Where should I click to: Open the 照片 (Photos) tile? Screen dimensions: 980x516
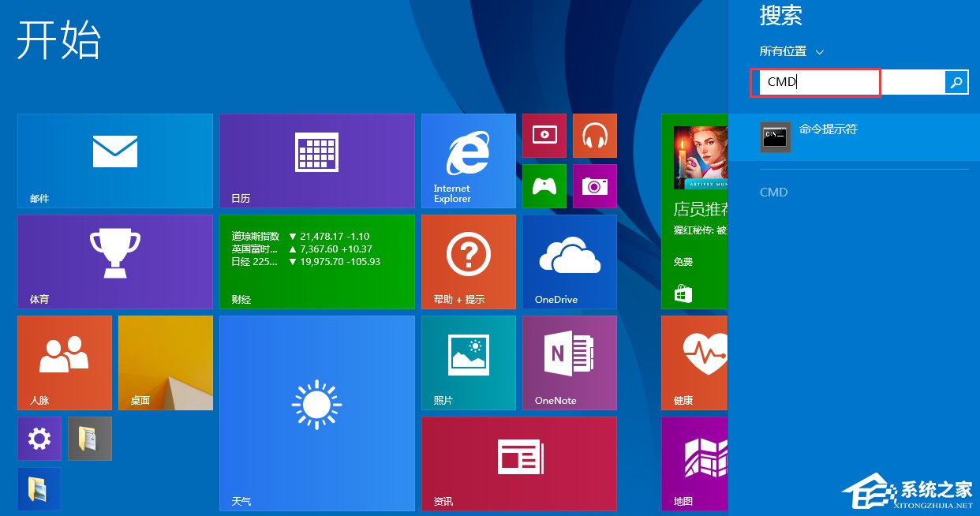coord(468,362)
